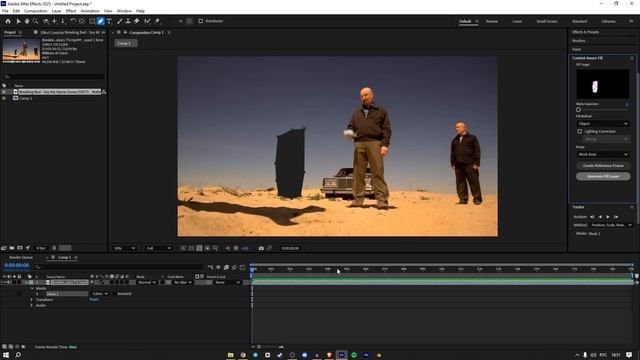Select the Hand tool
The height and width of the screenshot is (360, 640).
tap(27, 21)
